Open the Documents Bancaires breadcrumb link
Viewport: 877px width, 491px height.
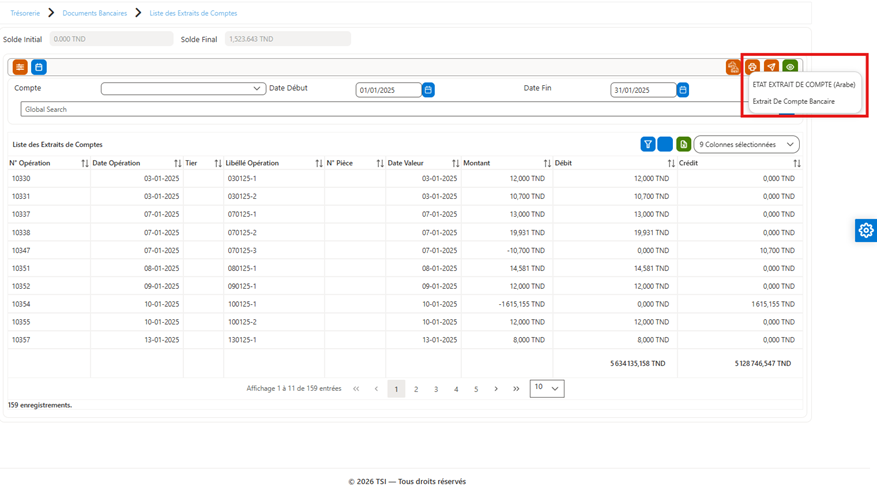tap(95, 13)
